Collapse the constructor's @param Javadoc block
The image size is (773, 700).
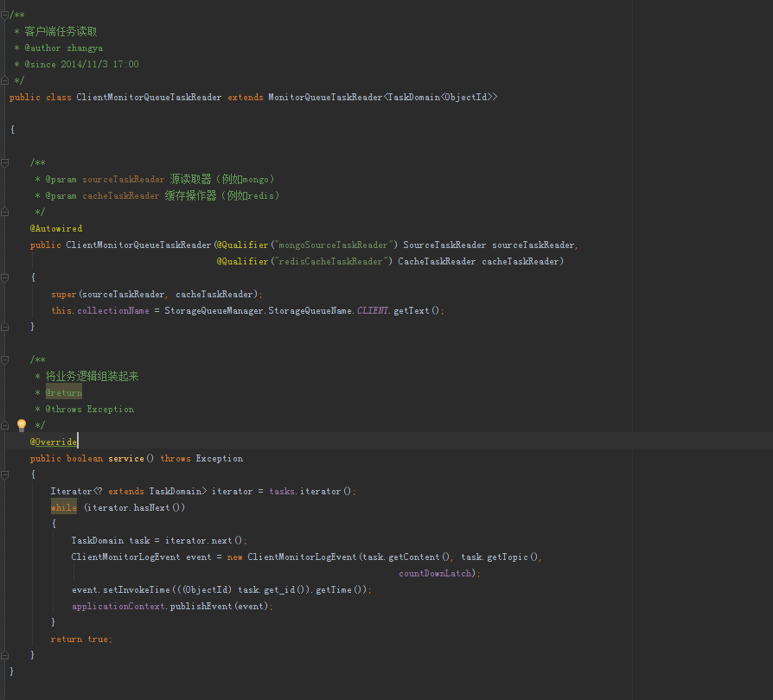click(4, 162)
